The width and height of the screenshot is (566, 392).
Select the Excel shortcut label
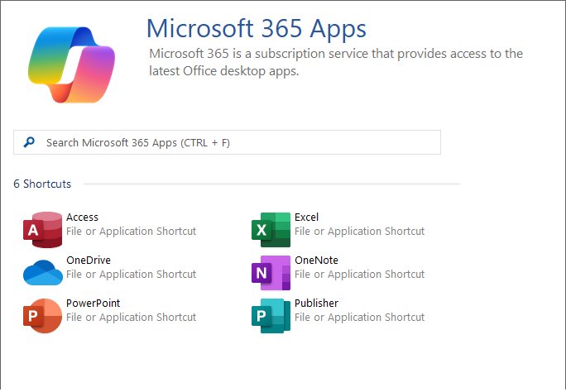306,218
